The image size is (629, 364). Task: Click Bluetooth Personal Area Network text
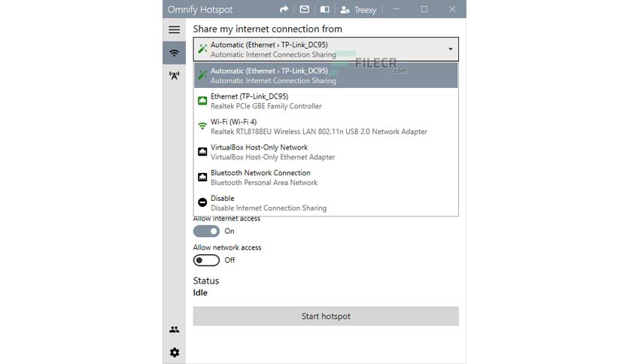click(264, 183)
